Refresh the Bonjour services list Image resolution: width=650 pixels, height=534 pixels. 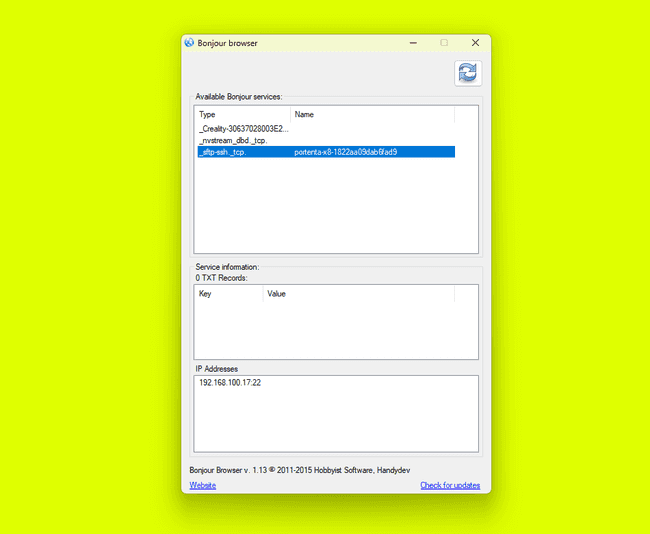(467, 73)
